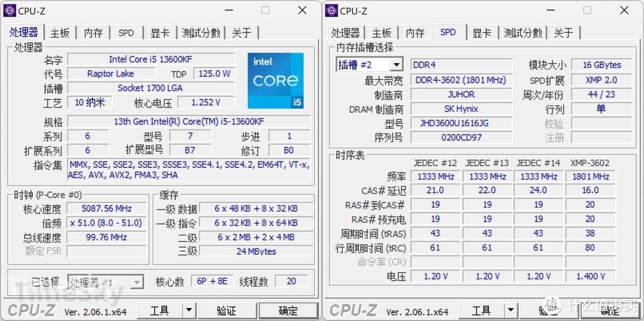The width and height of the screenshot is (644, 321).
Task: Click the DRAM manufacturer SK Hynix
Action: pos(461,108)
